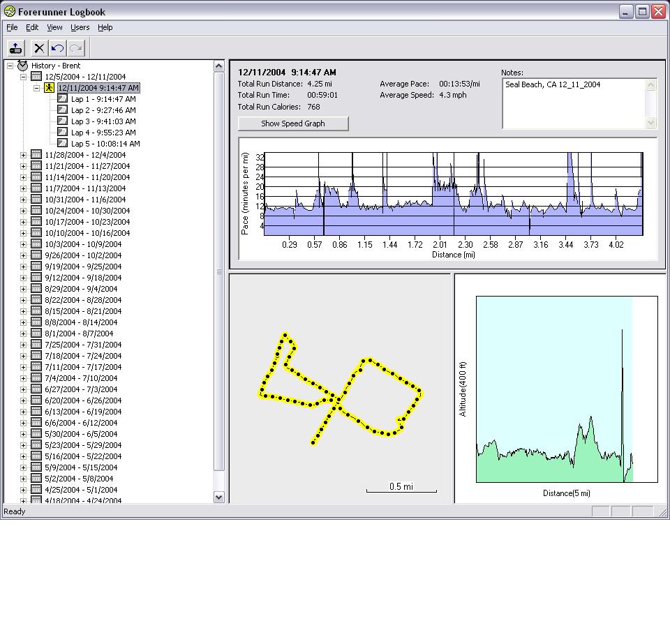Click the history tree scroll down arrow
Screen dimensions: 670x644
pos(218,497)
